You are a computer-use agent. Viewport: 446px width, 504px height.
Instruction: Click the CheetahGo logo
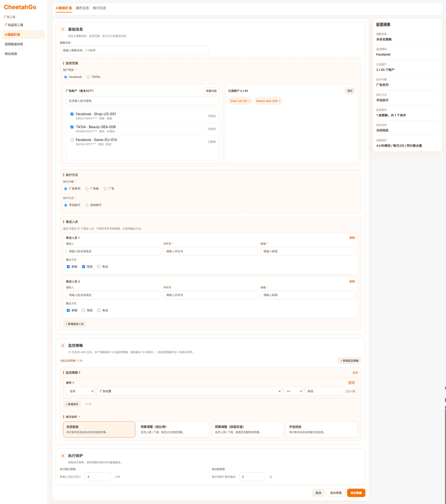coord(20,7)
